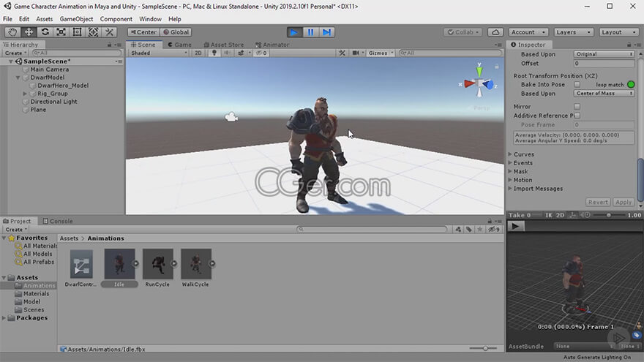
Task: Adjust the preview speed slider
Action: tap(609, 215)
